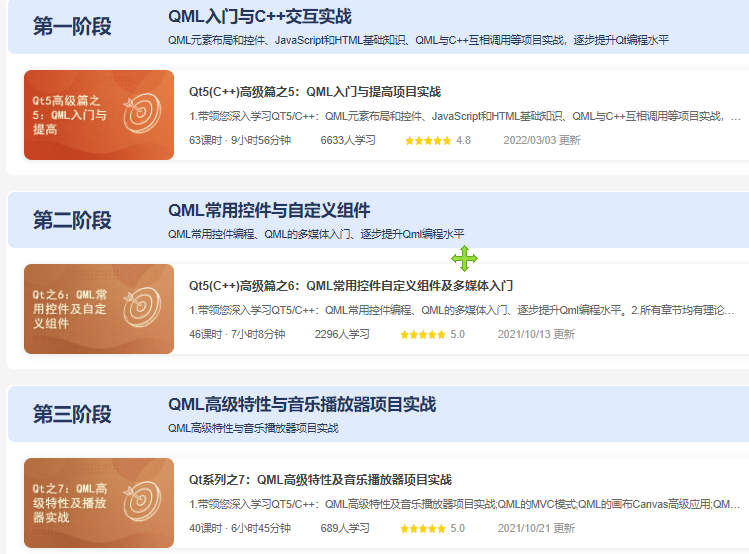Click heading QML高级特性与音乐播放器项目实战

click(302, 405)
